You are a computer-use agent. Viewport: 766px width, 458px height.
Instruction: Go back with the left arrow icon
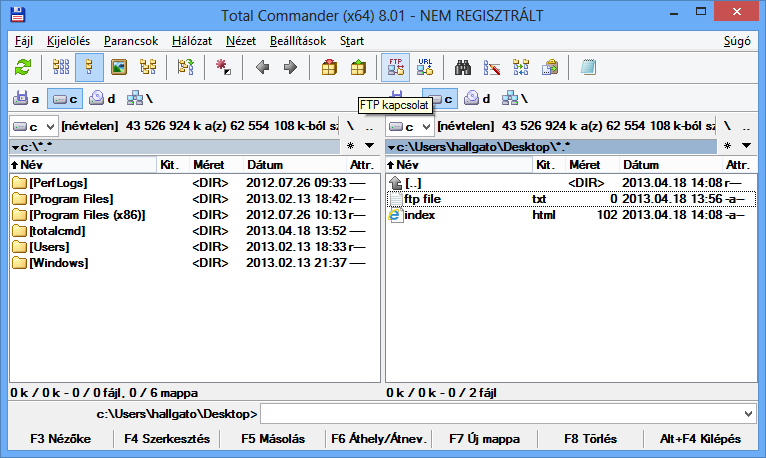click(262, 67)
